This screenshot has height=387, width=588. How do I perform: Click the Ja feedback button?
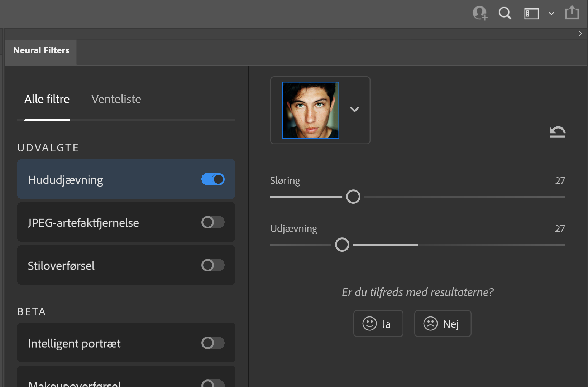pos(378,323)
